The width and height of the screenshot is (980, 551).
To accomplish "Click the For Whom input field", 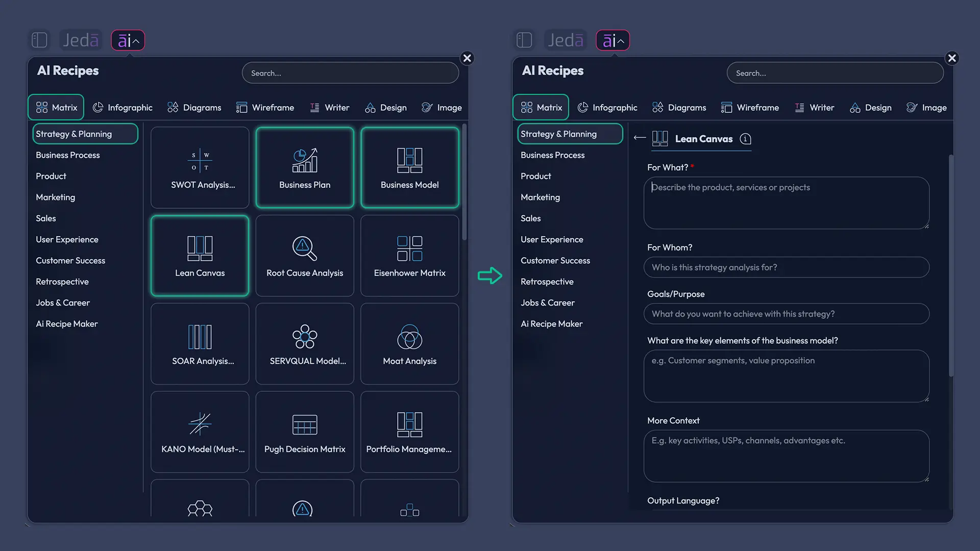I will 787,267.
